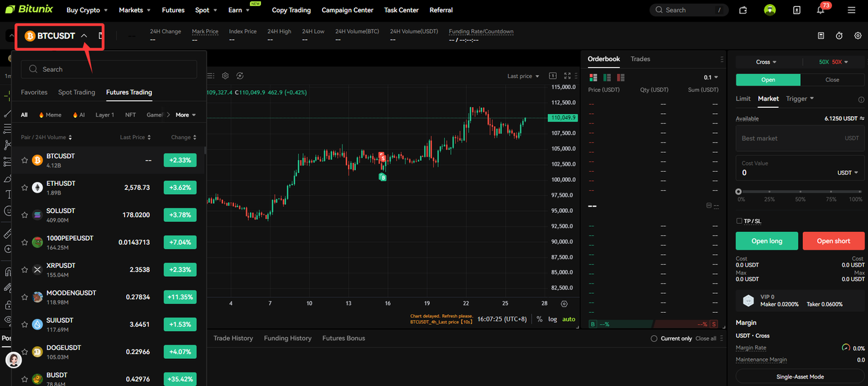The width and height of the screenshot is (868, 386).
Task: Expand the Buy Crypto menu
Action: pos(87,10)
